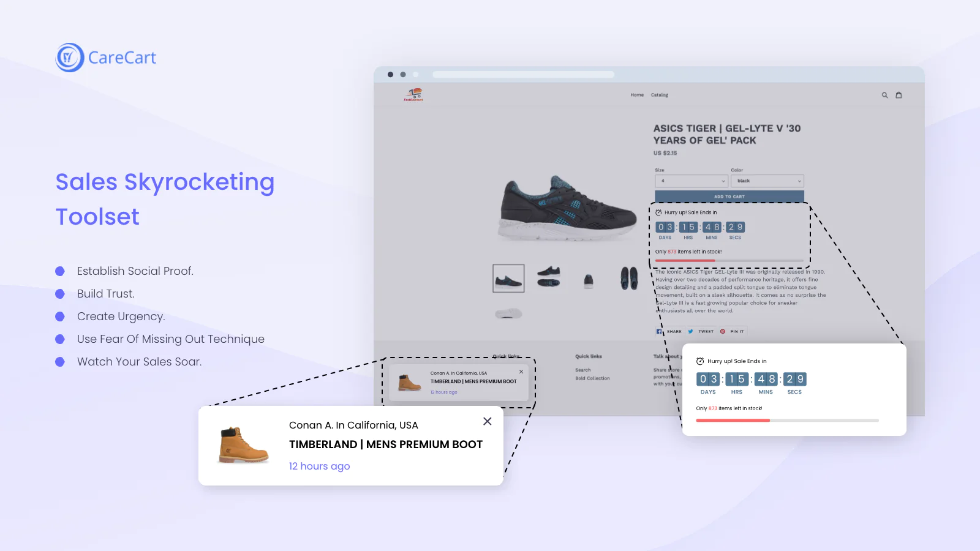Screen dimensions: 980x551
Task: Click the Add to Cart button
Action: click(x=729, y=197)
